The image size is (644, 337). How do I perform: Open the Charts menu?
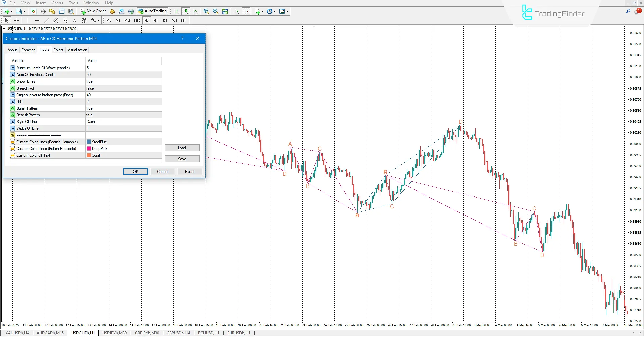point(57,3)
